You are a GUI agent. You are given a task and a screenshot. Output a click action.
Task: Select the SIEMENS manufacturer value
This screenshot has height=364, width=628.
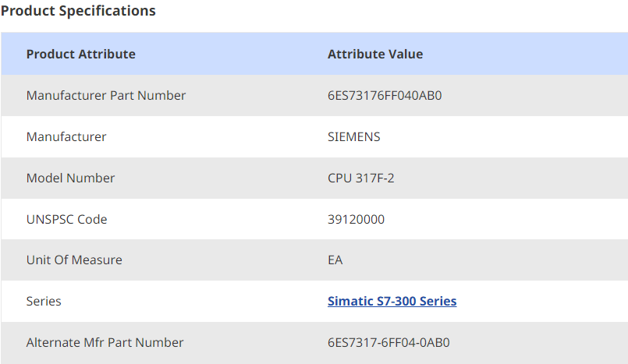pos(353,136)
